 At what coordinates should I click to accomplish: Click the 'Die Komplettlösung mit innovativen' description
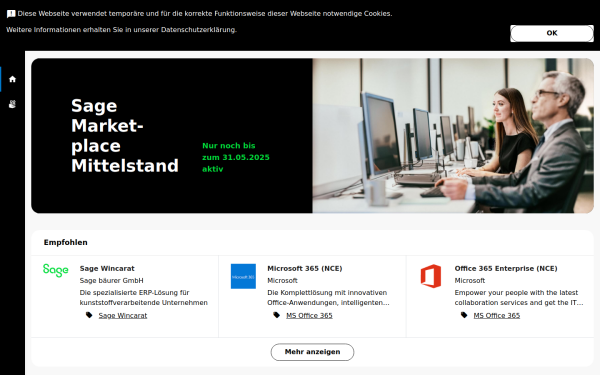(328, 297)
